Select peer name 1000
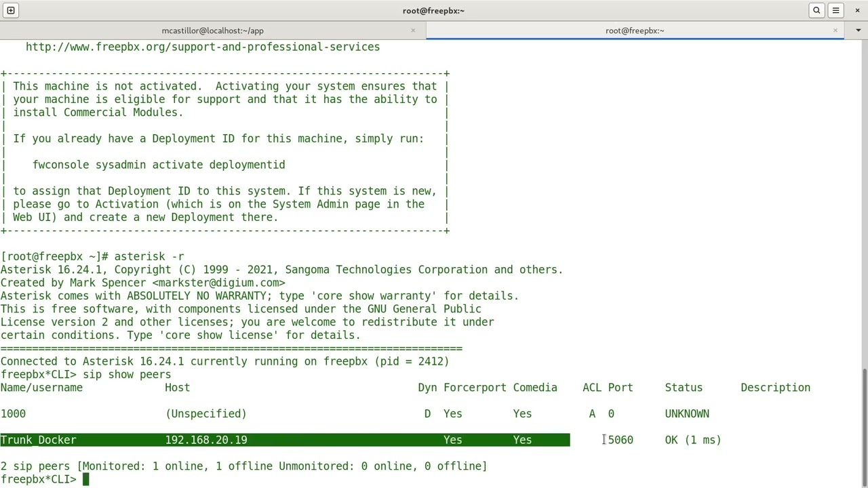Screen dimensions: 868x488 [13, 413]
